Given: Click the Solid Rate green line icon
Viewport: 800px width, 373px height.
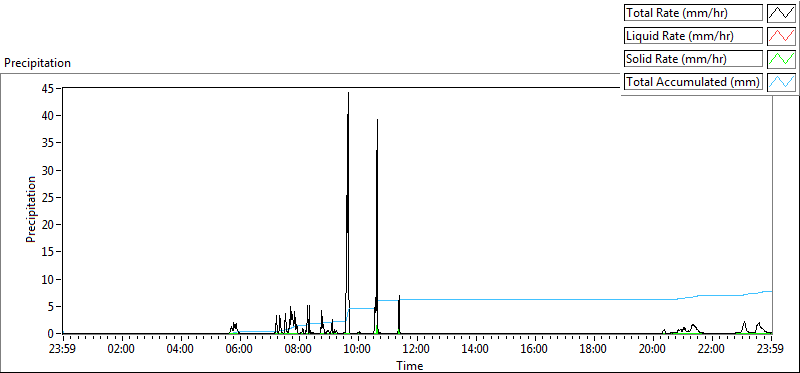Looking at the screenshot, I should coord(781,59).
